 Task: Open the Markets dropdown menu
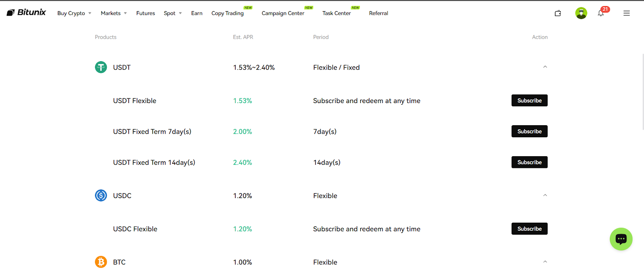tap(114, 13)
